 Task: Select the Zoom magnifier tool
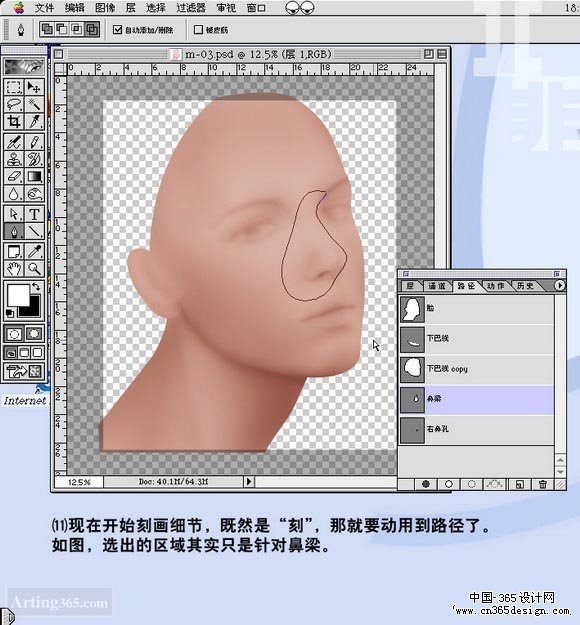click(34, 269)
